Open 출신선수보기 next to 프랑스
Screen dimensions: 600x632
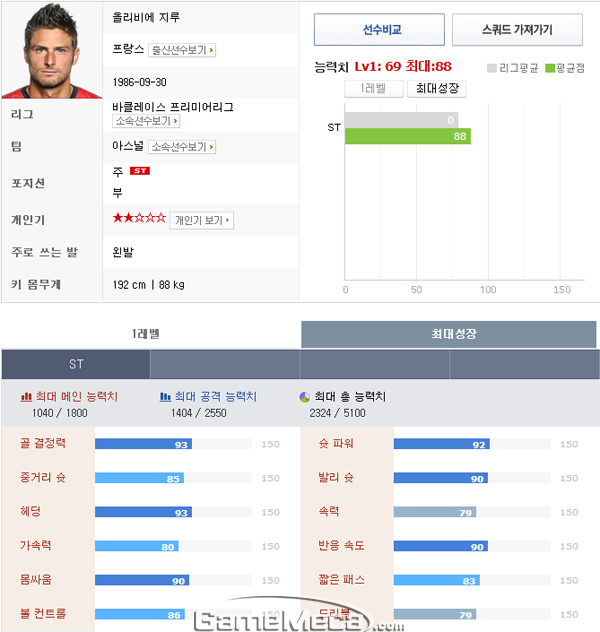(182, 50)
